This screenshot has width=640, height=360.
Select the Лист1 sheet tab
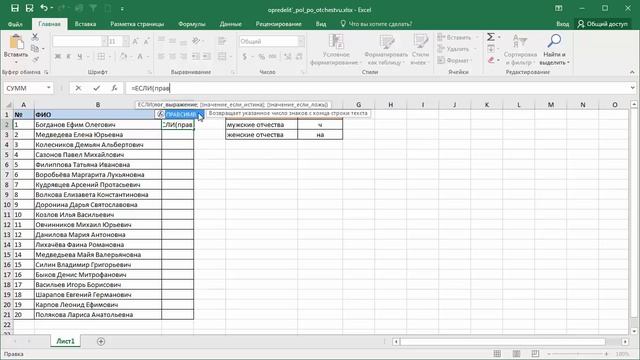pos(65,341)
